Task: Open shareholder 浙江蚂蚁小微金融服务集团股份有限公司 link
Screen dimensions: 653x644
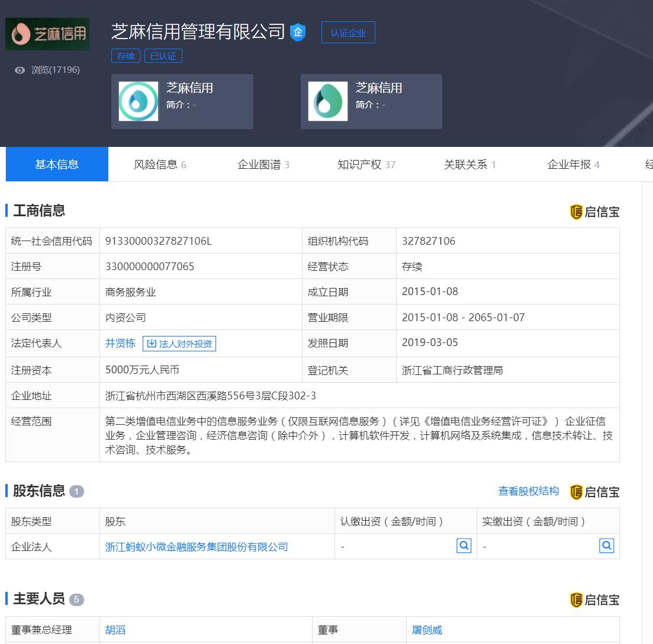Action: pyautogui.click(x=197, y=546)
